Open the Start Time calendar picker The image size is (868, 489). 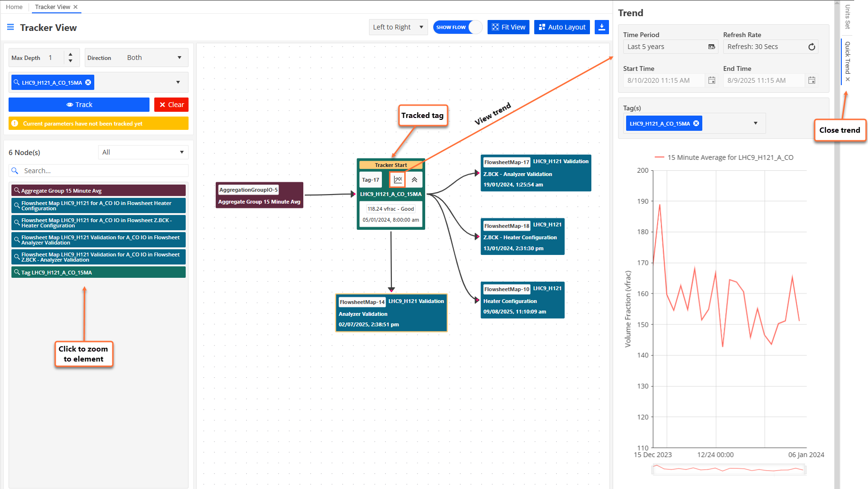712,80
